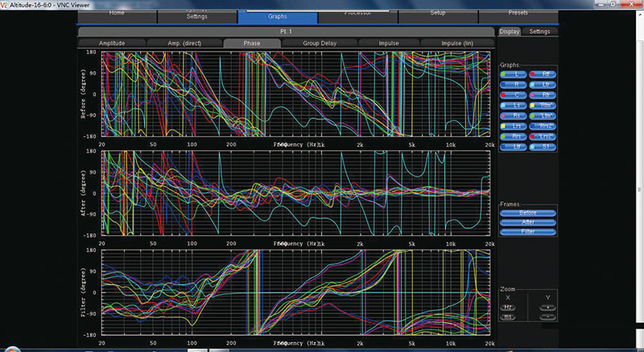Show the Filter frame
644x352 pixels.
point(528,232)
